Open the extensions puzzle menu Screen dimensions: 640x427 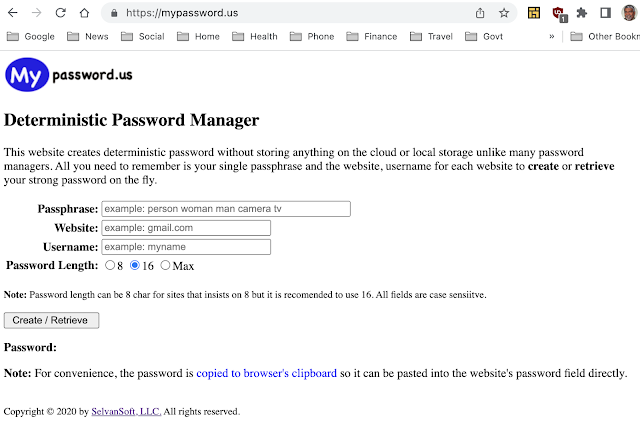click(582, 13)
